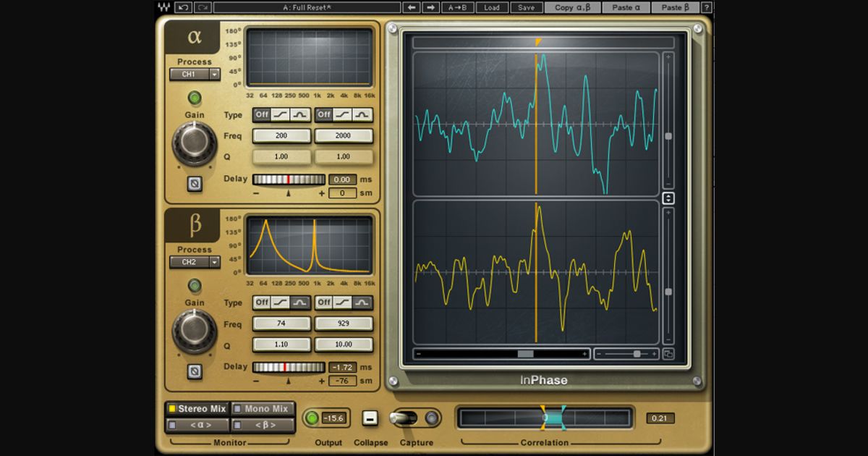
Task: Open the alpha Process channel dropdown
Action: (x=193, y=74)
